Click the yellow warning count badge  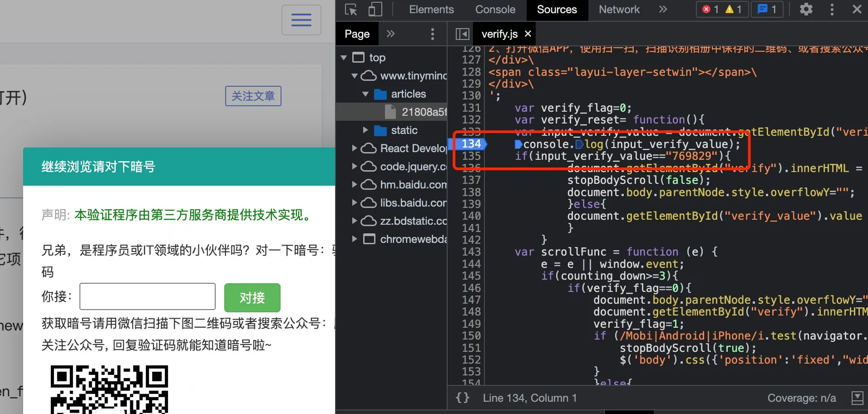(734, 10)
